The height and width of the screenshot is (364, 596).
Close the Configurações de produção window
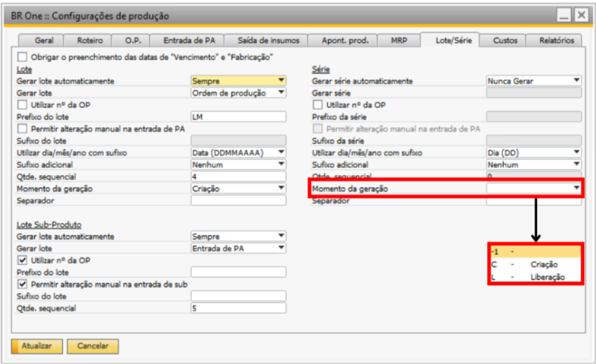(x=580, y=15)
